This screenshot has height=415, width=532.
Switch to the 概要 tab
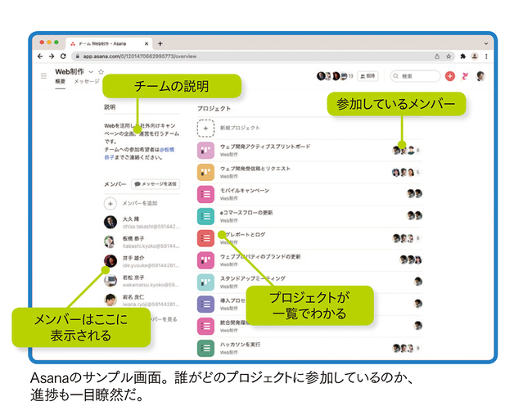click(60, 81)
